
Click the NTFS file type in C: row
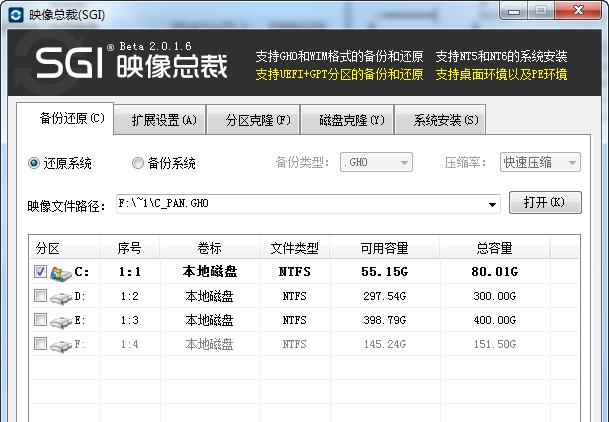pos(294,272)
